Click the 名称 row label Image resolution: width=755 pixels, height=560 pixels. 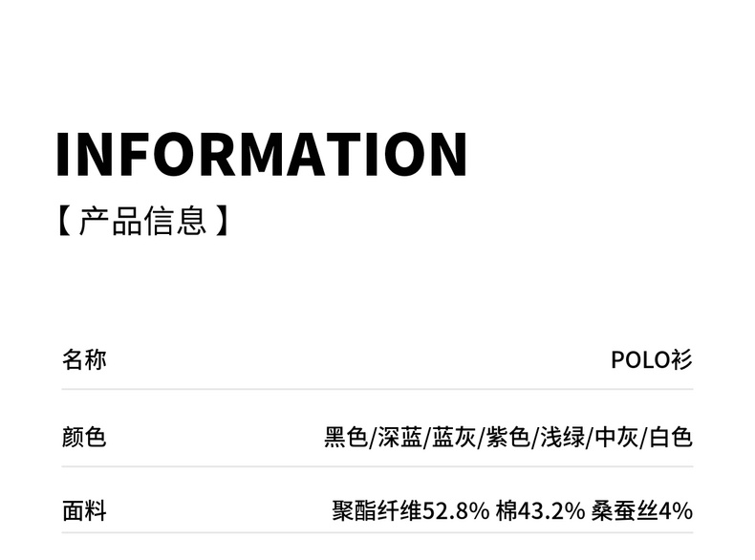pyautogui.click(x=84, y=360)
